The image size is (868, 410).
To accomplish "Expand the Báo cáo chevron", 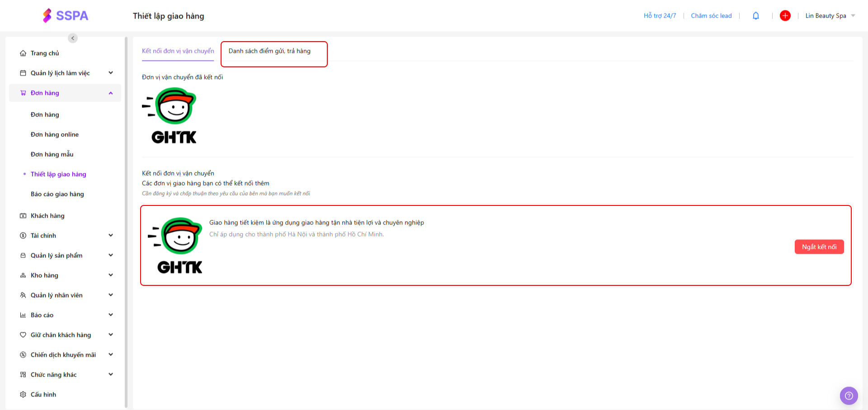I will coord(111,315).
